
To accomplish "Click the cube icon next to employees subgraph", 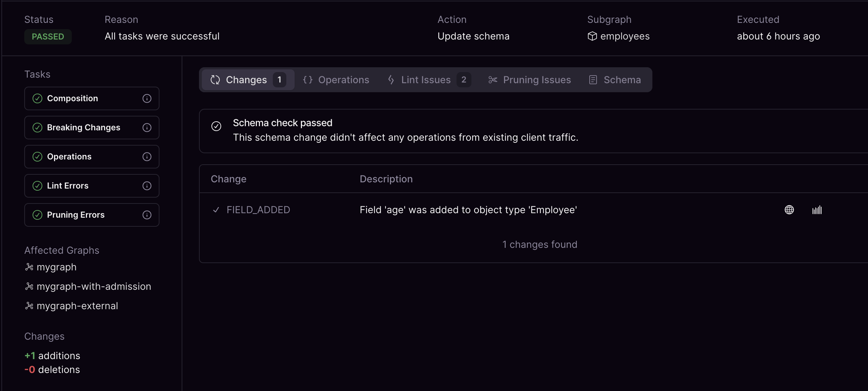I will (x=593, y=36).
